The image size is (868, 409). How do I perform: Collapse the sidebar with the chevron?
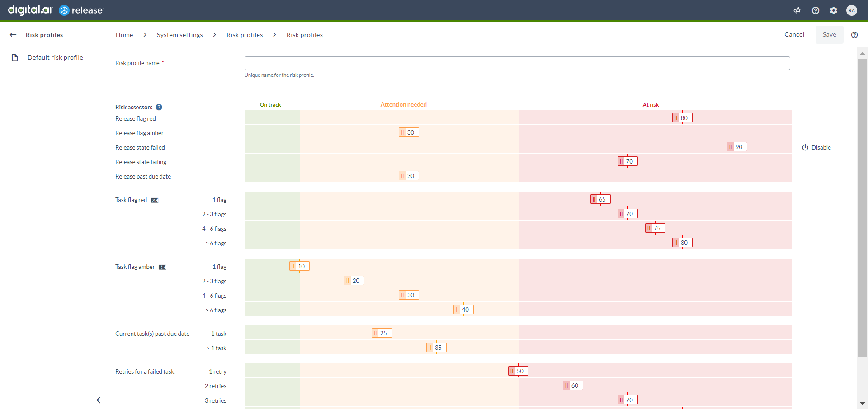tap(99, 400)
